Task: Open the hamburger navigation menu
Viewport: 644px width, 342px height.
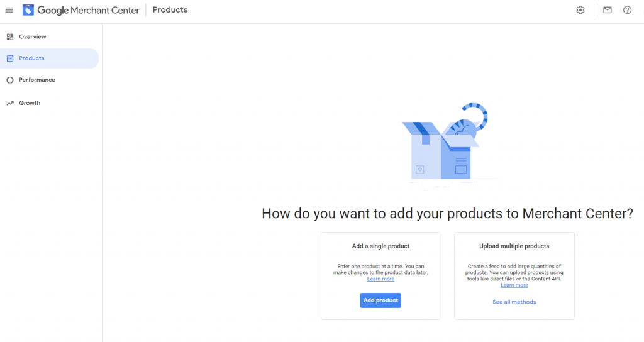Action: pyautogui.click(x=9, y=10)
